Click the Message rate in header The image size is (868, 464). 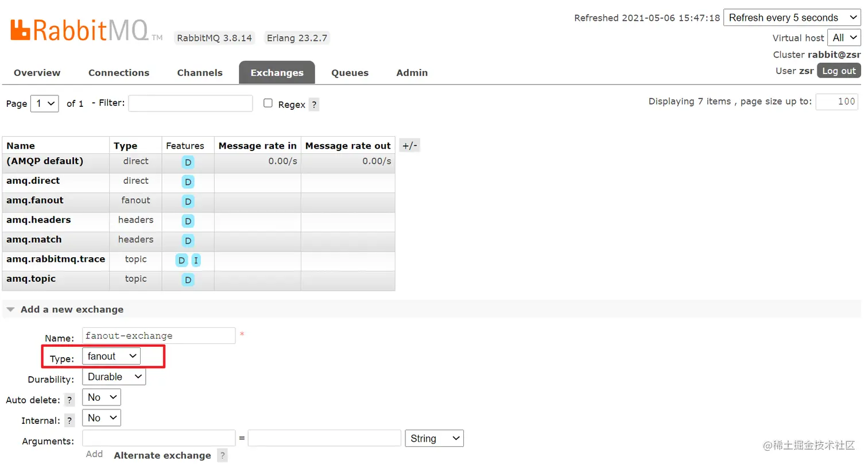[x=258, y=146]
